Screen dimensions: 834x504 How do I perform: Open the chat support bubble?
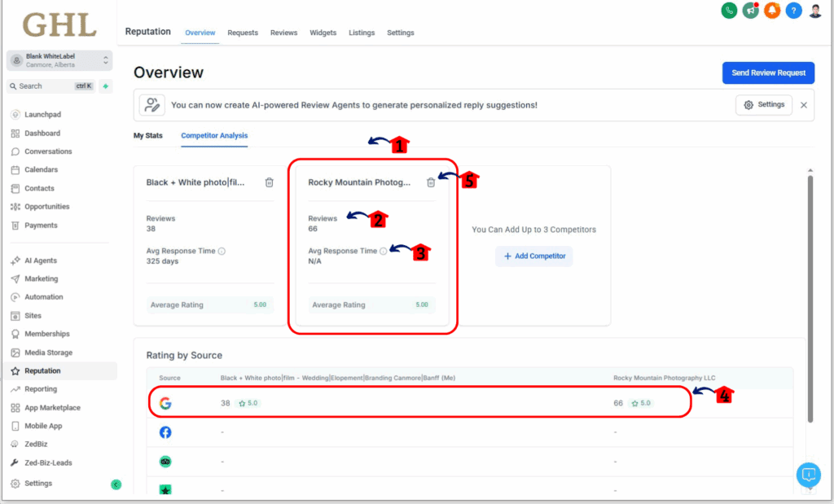point(809,474)
